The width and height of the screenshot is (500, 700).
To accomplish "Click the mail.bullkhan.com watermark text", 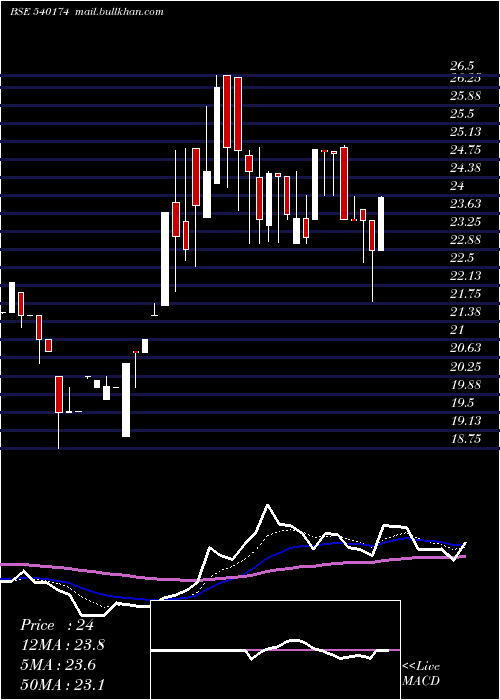I will coord(118,12).
